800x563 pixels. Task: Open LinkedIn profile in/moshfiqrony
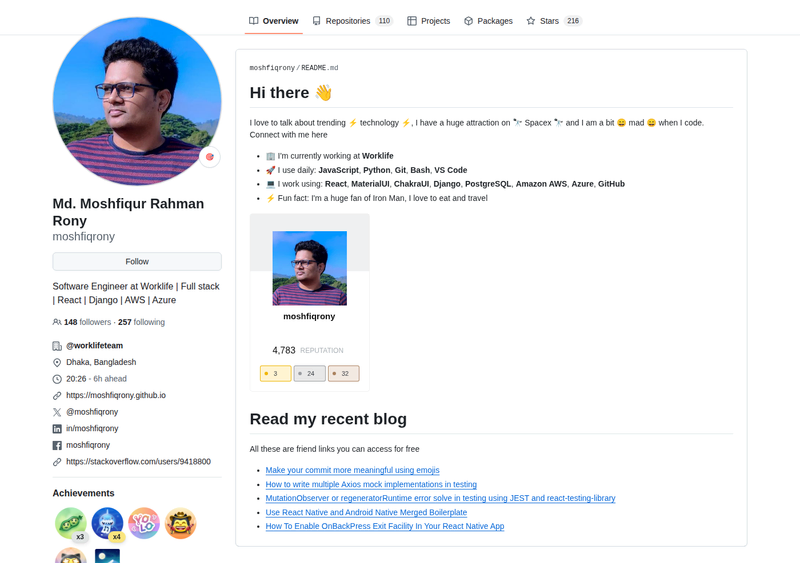[x=92, y=428]
